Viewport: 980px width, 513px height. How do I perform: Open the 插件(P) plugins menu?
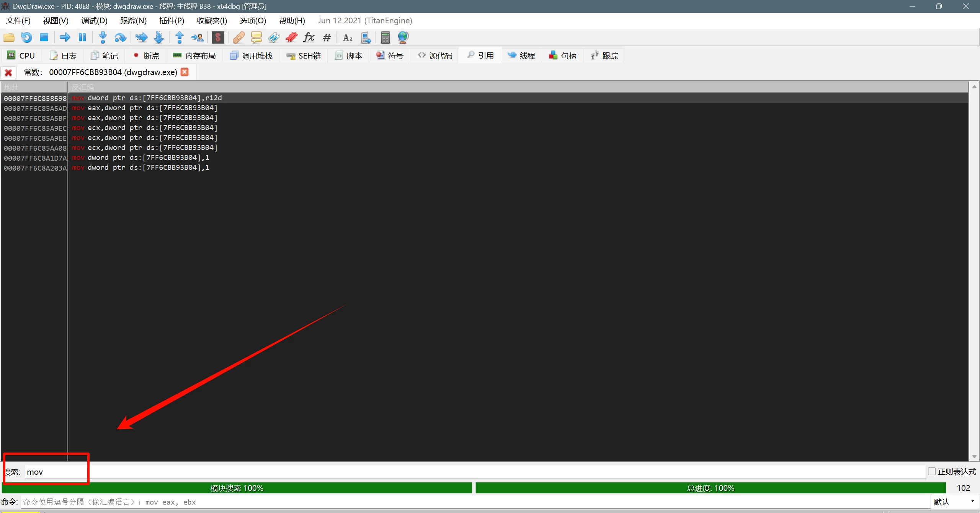[x=171, y=21]
